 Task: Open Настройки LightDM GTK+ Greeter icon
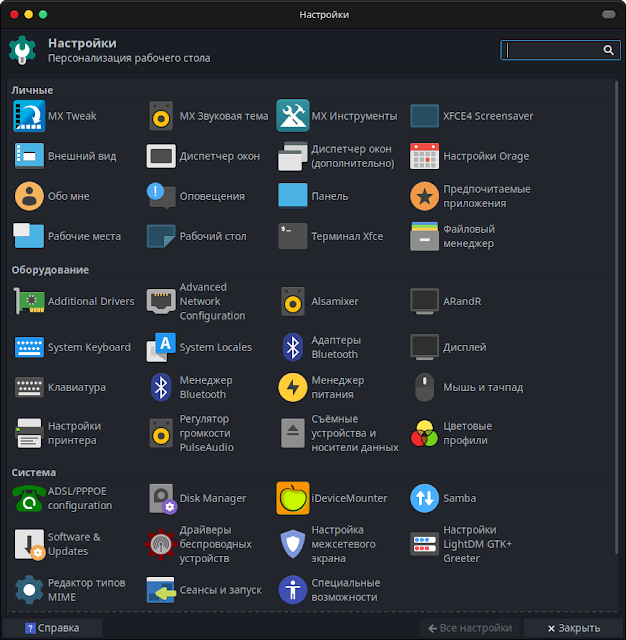tap(424, 544)
